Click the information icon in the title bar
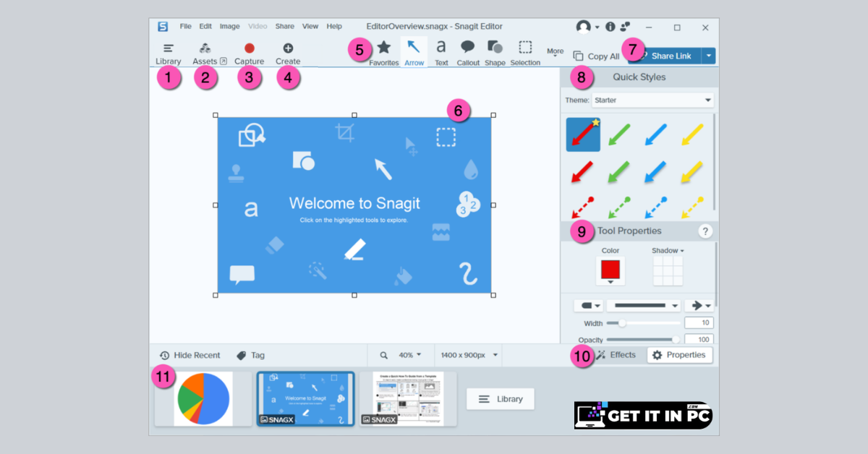868x454 pixels. pos(610,27)
